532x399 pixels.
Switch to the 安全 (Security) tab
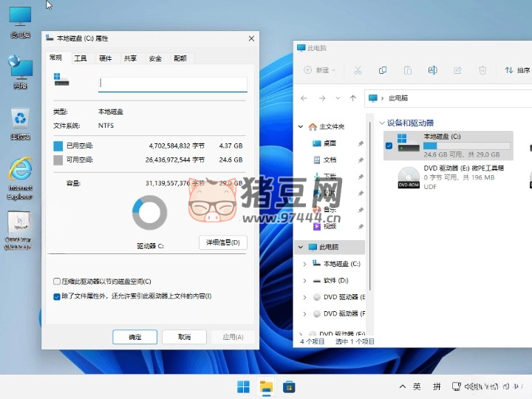coord(155,58)
